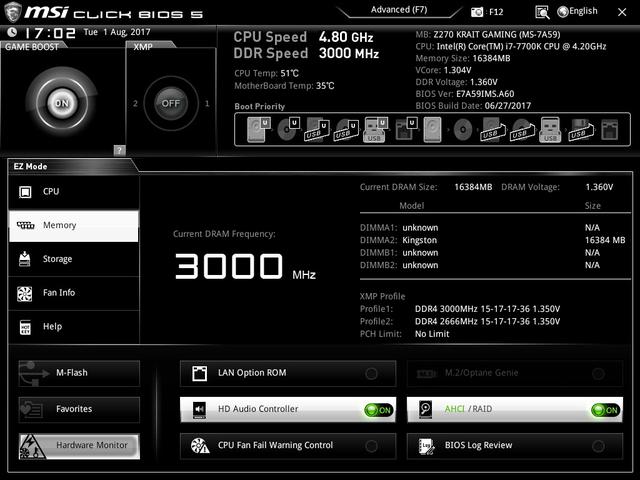Select the EZ Mode tab header
This screenshot has height=480, width=640.
(x=30, y=166)
